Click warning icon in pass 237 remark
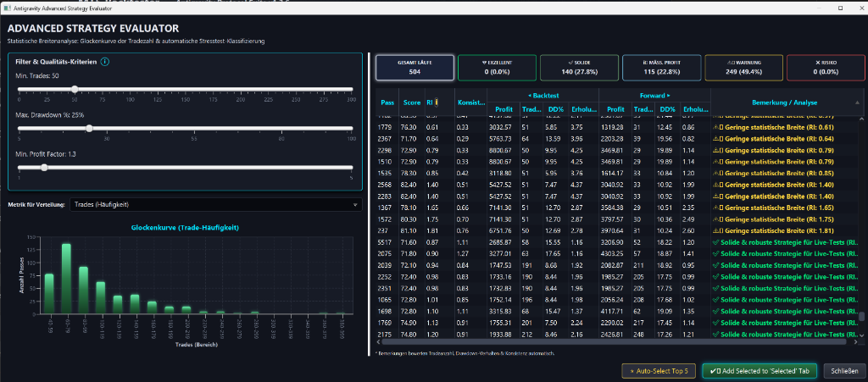This screenshot has width=868, height=382. coord(717,230)
